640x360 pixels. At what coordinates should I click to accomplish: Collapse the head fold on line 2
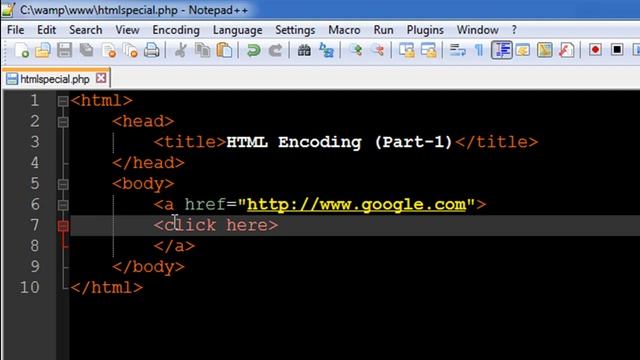[x=63, y=122]
